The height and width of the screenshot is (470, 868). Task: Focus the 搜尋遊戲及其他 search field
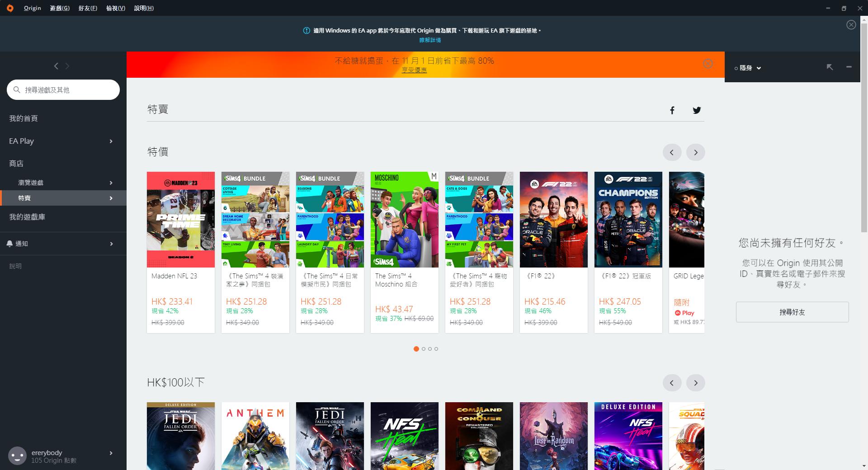63,89
